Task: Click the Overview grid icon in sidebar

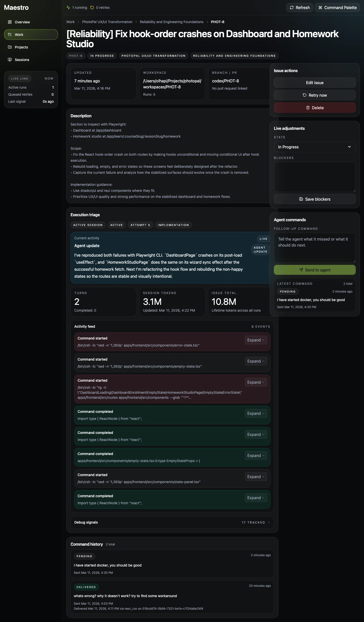Action: coord(10,22)
